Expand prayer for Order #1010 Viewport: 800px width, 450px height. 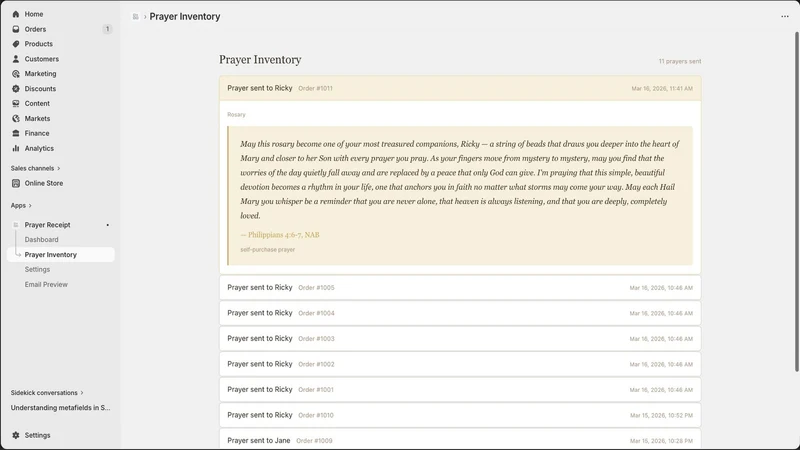(x=460, y=415)
